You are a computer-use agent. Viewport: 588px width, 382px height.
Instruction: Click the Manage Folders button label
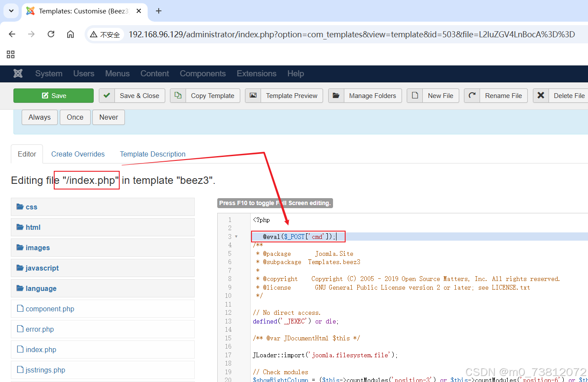372,96
